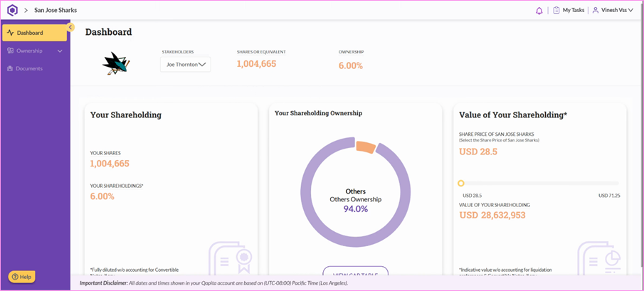Click the 6.00% ownership header value

click(x=350, y=65)
